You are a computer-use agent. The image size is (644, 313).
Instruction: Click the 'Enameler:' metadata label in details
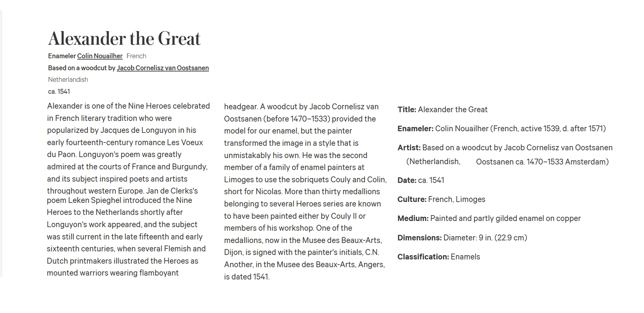point(415,129)
